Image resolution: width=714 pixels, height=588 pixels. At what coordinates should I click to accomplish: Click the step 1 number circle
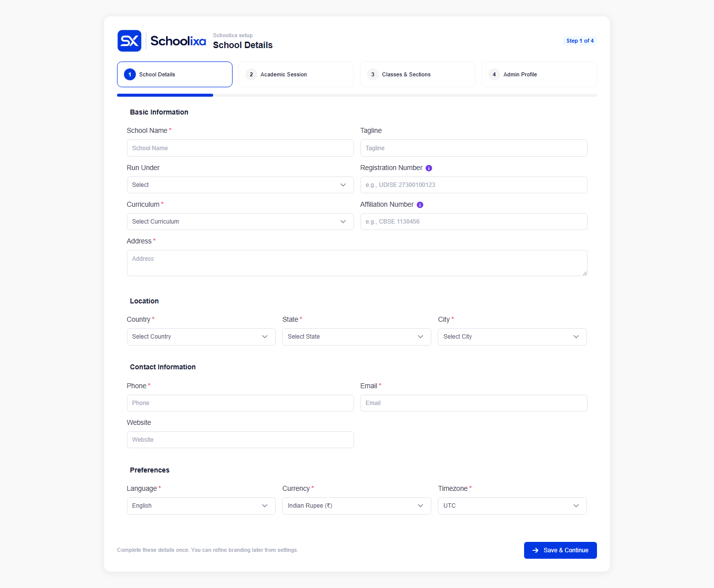[x=130, y=74]
